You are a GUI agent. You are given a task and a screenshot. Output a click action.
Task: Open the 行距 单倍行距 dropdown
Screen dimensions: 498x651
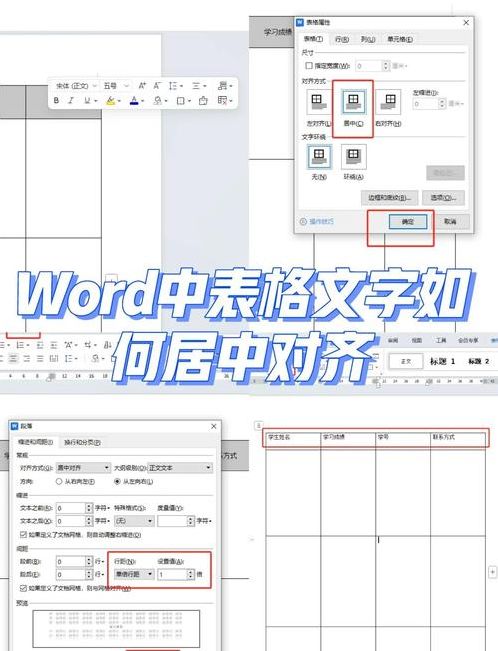coord(134,575)
